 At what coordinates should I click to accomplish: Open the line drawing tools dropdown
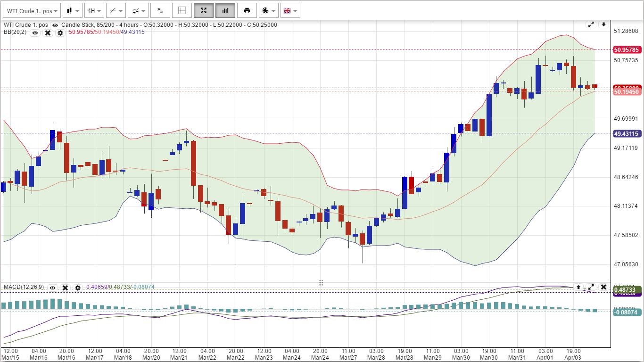pyautogui.click(x=116, y=10)
